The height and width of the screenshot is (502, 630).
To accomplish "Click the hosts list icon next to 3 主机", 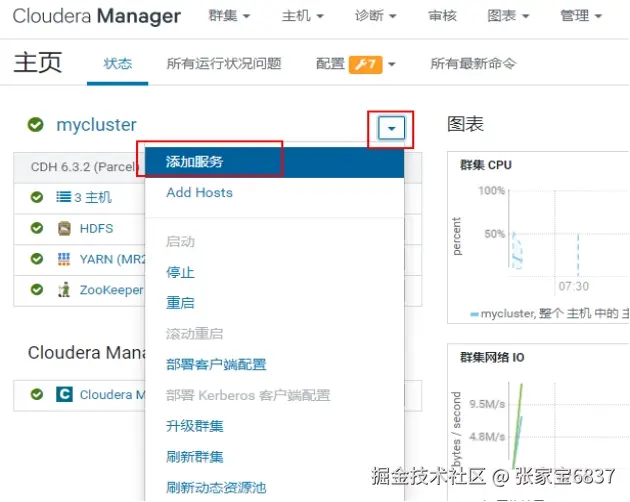I will click(63, 197).
